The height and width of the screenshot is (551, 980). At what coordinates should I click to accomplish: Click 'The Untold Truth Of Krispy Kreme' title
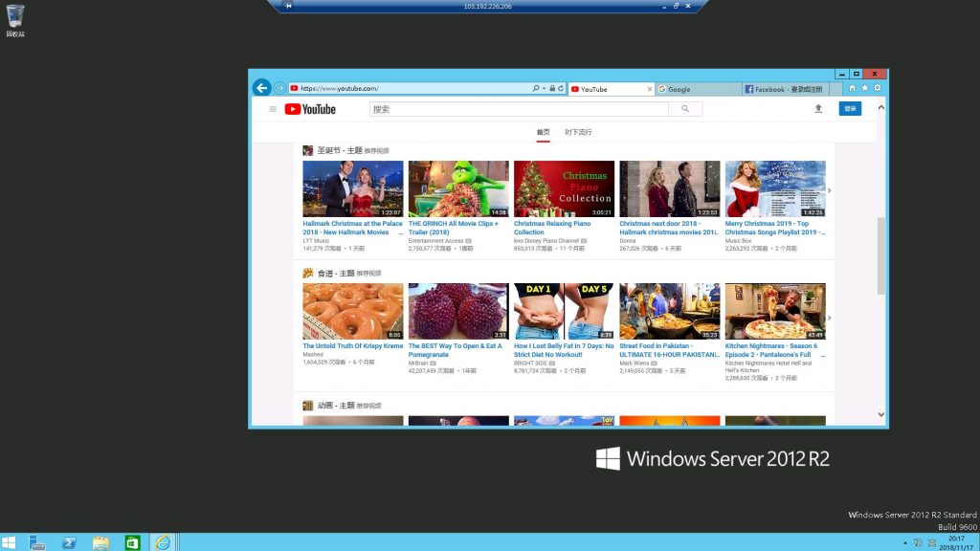[x=353, y=346]
